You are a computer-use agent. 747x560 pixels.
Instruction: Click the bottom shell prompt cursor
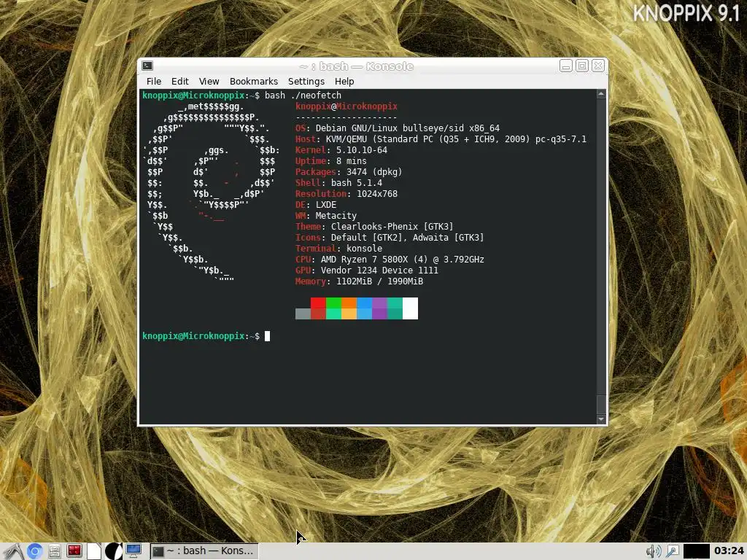tap(267, 336)
